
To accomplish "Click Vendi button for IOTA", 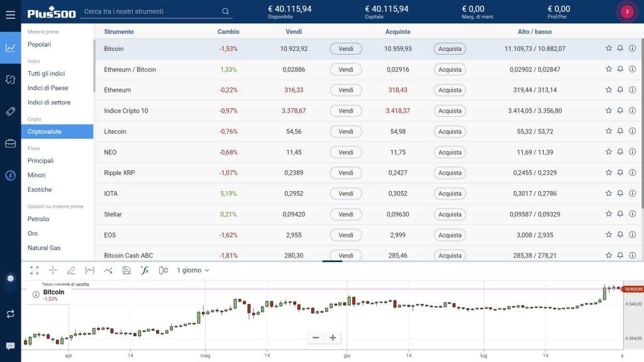I will [346, 194].
